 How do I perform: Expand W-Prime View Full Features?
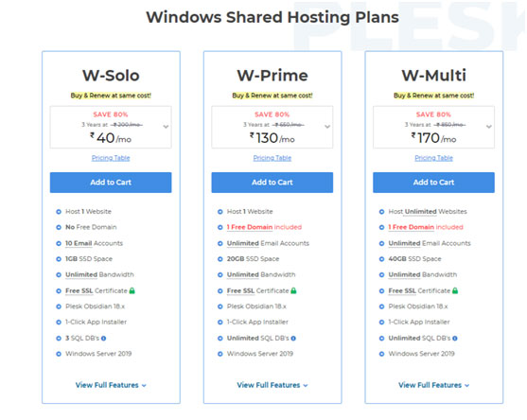(272, 385)
